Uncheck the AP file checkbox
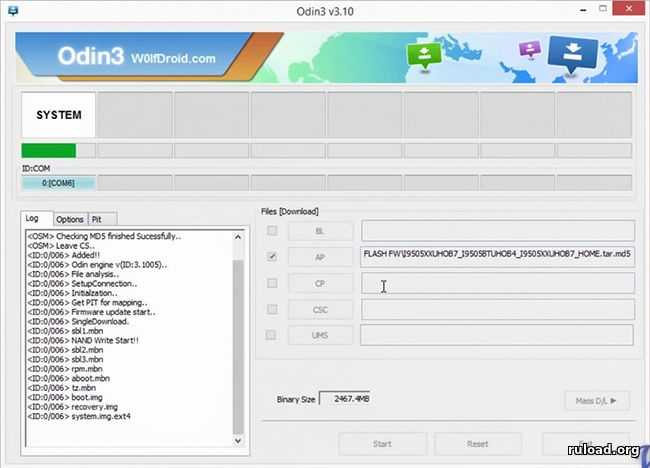This screenshot has width=650, height=468. [272, 257]
